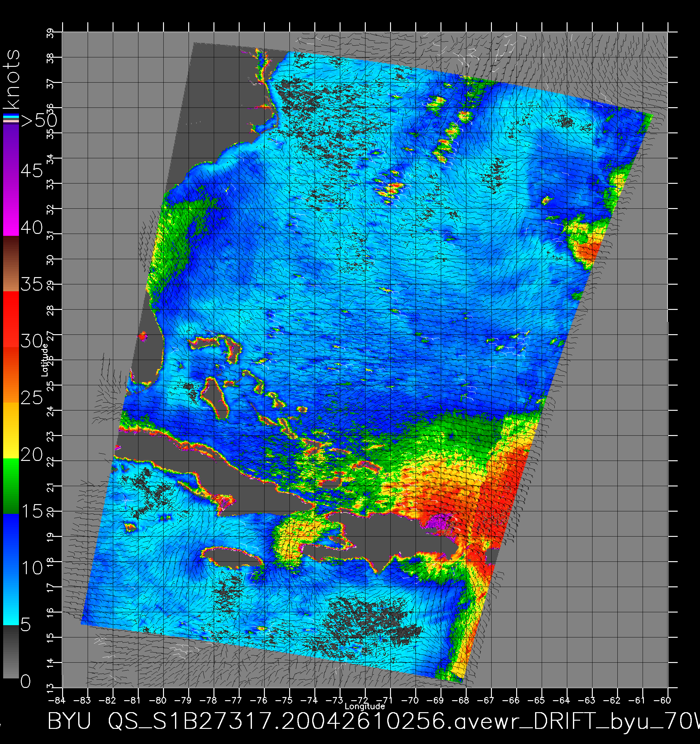Click the "-79" longitude tick label
Image resolution: width=700 pixels, height=744 pixels.
[x=183, y=700]
